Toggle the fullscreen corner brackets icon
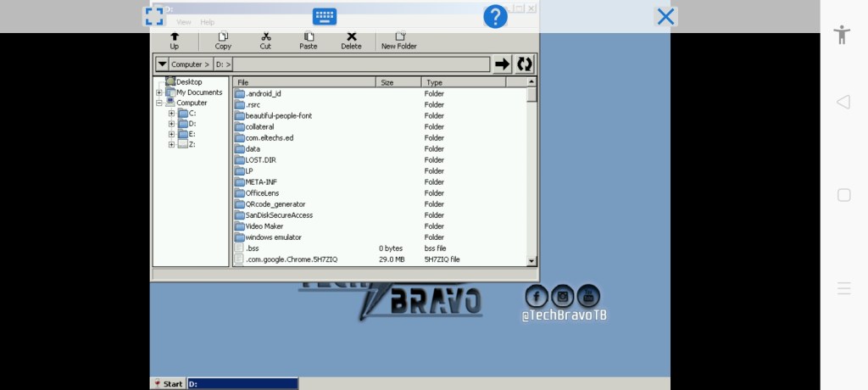Viewport: 868px width, 390px height. [154, 16]
